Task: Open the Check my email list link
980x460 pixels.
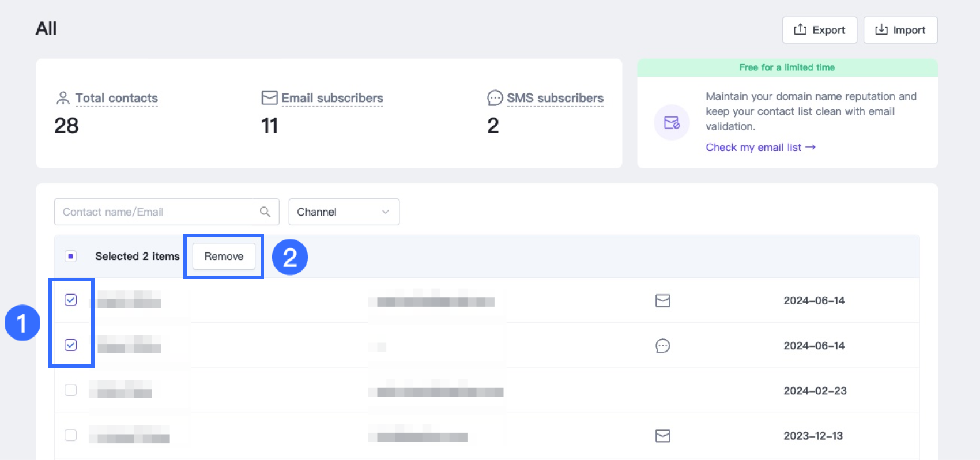Action: pos(760,148)
